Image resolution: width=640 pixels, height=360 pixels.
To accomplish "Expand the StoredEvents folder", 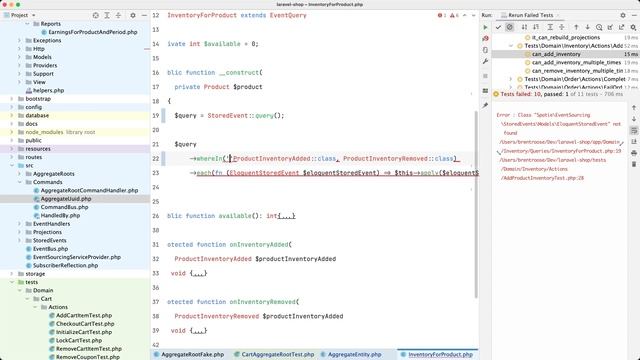I will pos(19,240).
